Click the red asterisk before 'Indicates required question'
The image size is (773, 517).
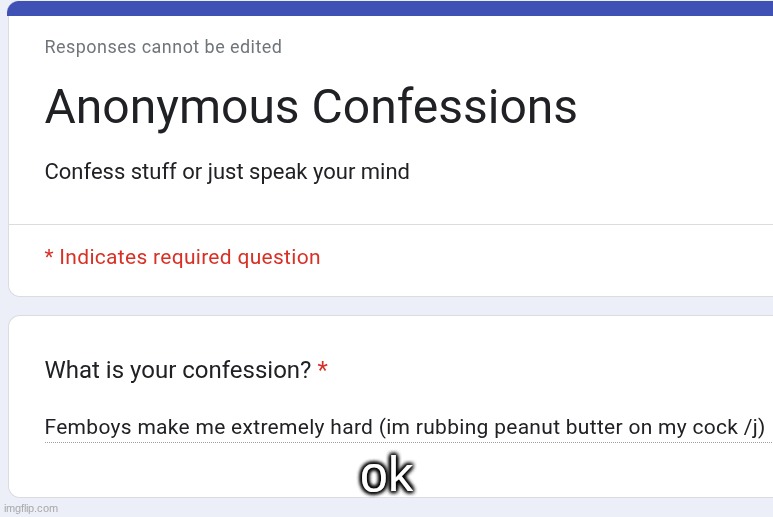(49, 255)
